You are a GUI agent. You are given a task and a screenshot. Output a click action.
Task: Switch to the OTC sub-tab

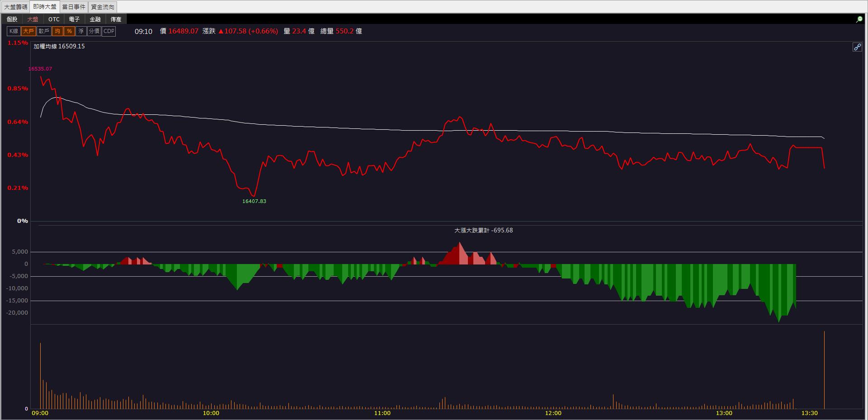click(x=54, y=19)
